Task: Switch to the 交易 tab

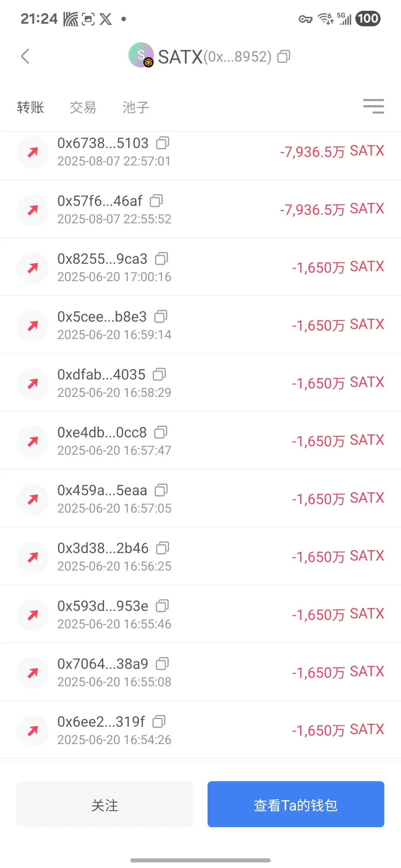Action: [83, 108]
